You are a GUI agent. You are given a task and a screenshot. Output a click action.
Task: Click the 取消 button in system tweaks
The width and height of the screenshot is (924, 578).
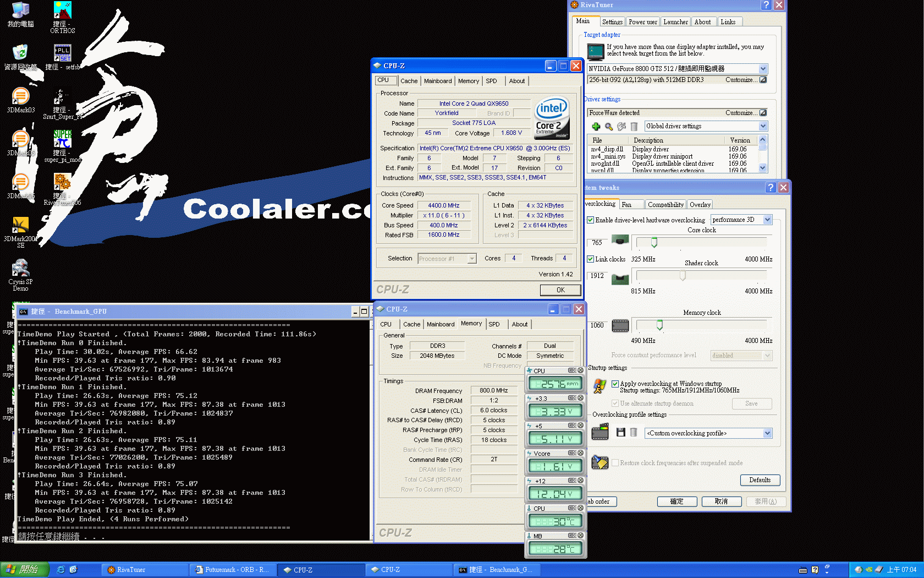[722, 501]
